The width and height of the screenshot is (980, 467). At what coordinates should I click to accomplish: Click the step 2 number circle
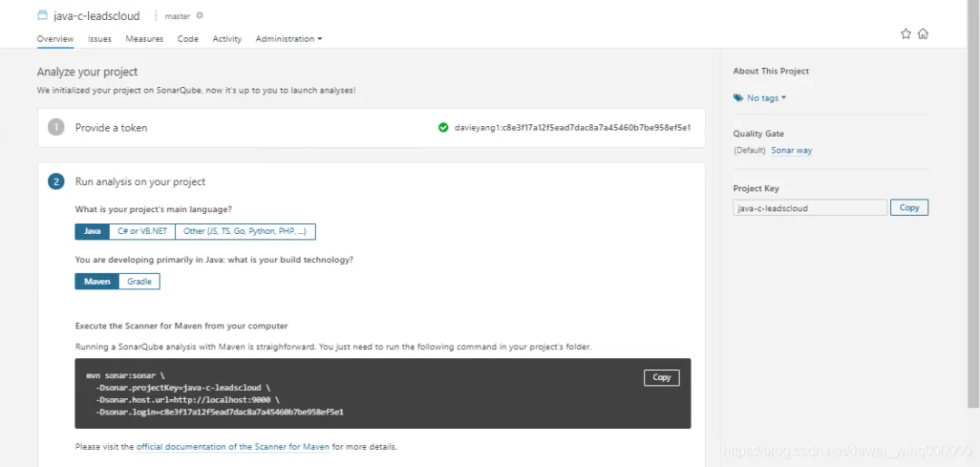click(56, 181)
